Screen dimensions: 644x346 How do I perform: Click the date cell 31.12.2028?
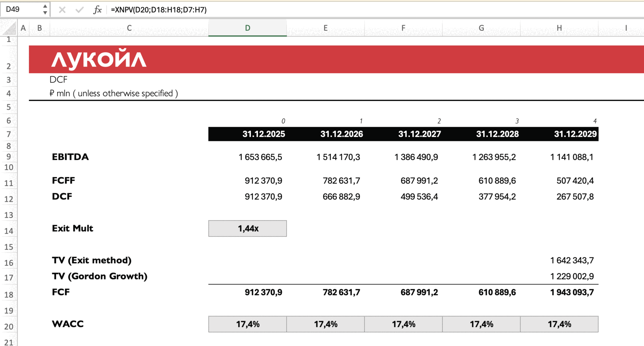[x=497, y=134]
